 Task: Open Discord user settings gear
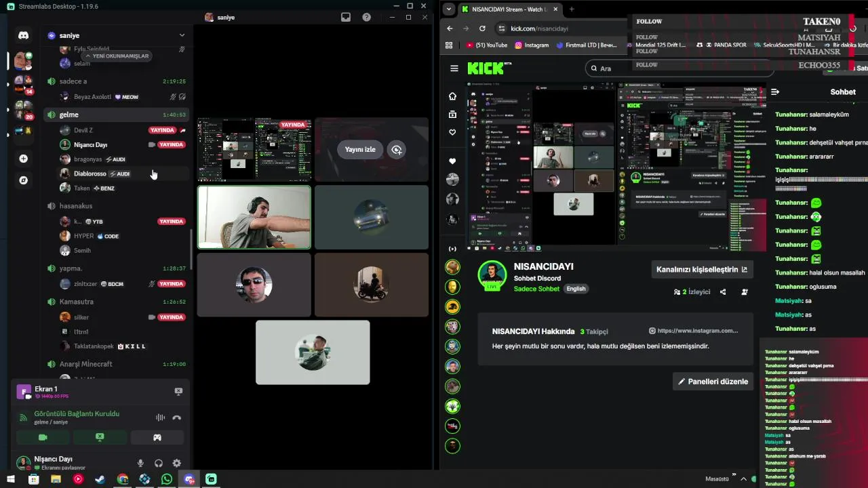[177, 464]
